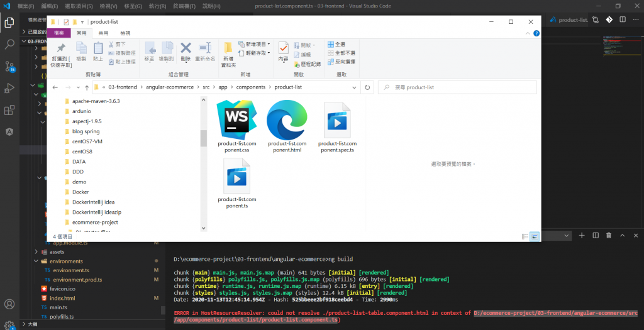Viewport: 644px width, 330px height.
Task: Switch to large icons view toggle
Action: (535, 236)
